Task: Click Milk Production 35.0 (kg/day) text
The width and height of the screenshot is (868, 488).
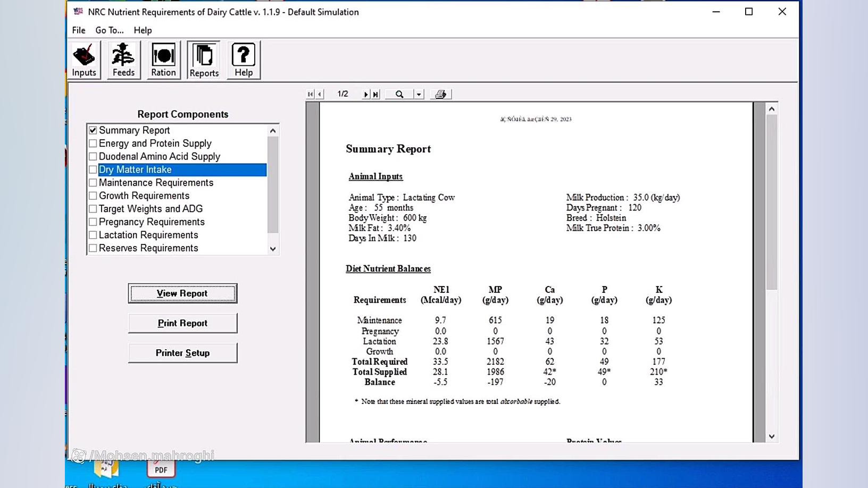Action: pos(623,198)
